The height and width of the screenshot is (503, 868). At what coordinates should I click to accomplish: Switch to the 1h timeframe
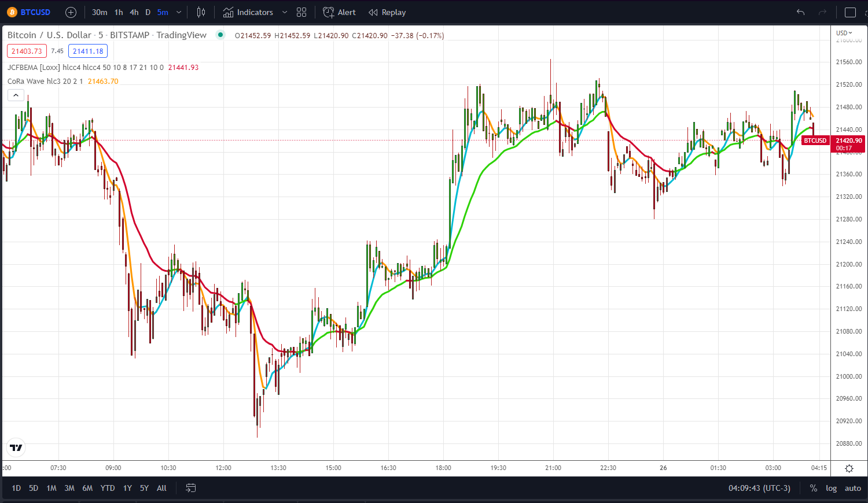(x=119, y=12)
